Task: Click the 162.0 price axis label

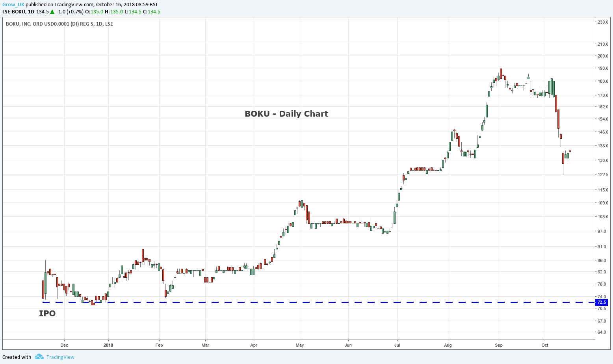Action: tap(603, 107)
